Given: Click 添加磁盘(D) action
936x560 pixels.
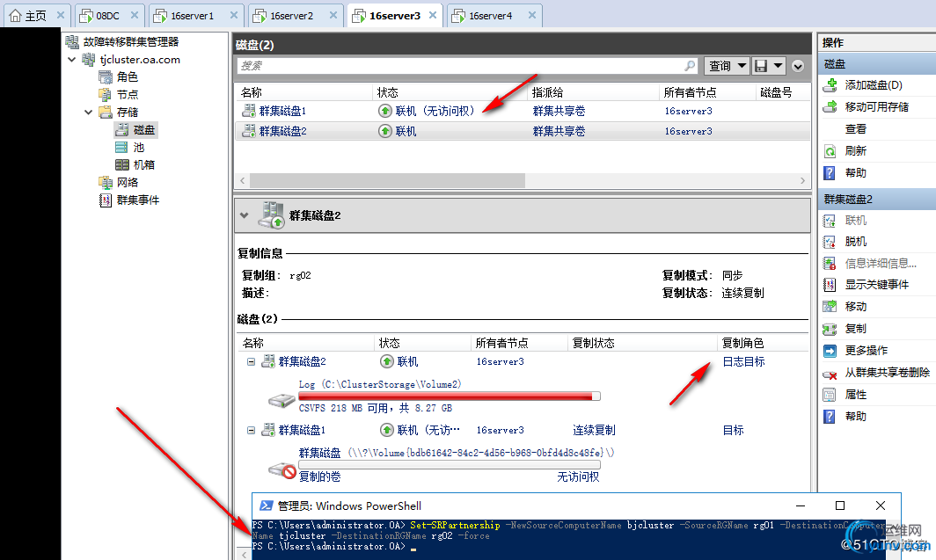Looking at the screenshot, I should [874, 85].
